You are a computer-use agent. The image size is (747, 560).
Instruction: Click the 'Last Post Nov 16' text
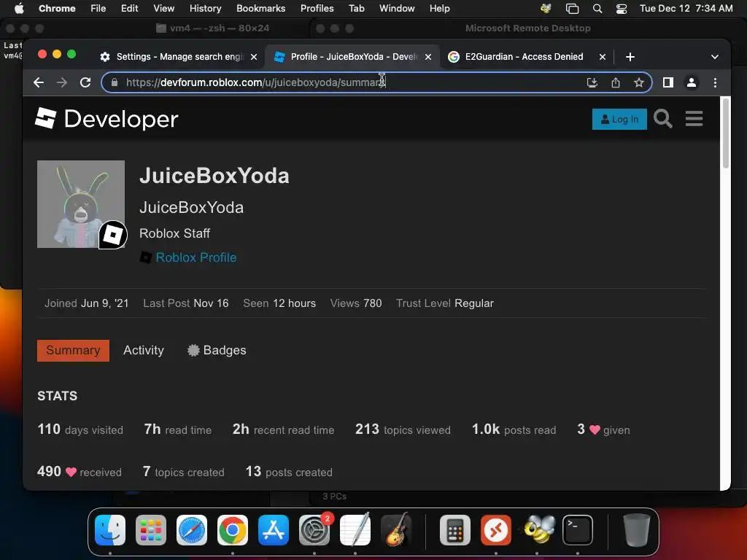point(186,303)
